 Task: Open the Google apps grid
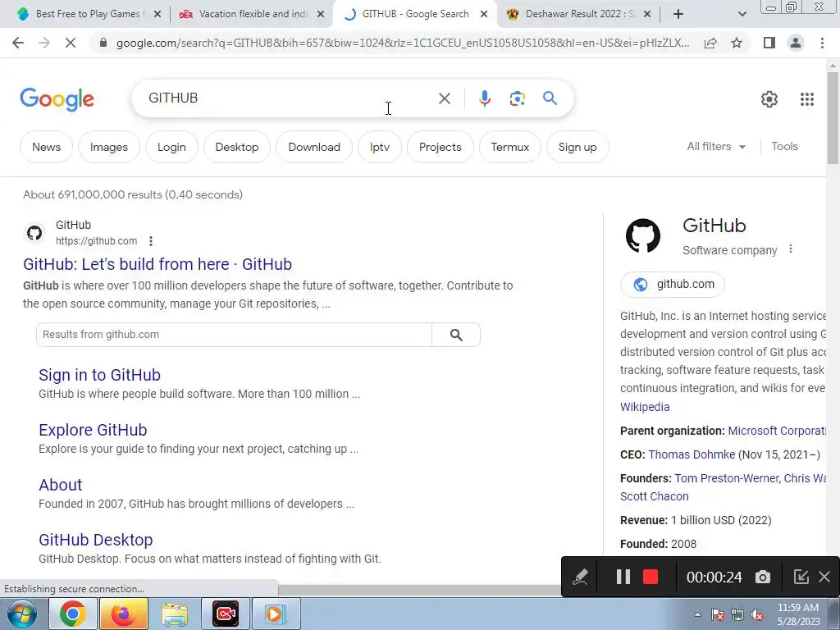pos(807,99)
